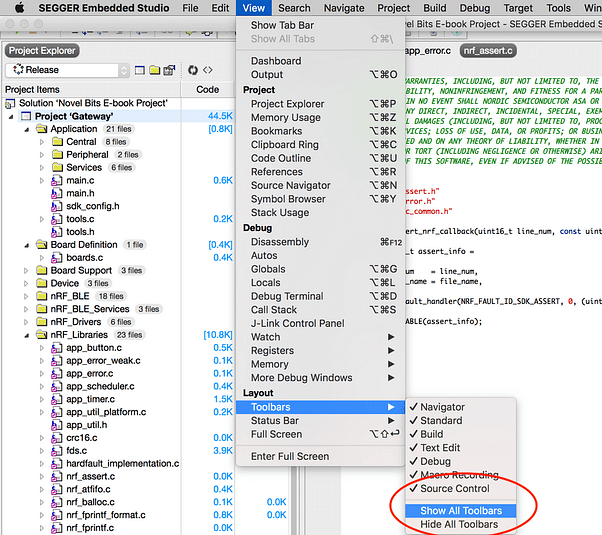The width and height of the screenshot is (602, 535).
Task: Click the Project 'Gateway' icon
Action: tap(26, 116)
